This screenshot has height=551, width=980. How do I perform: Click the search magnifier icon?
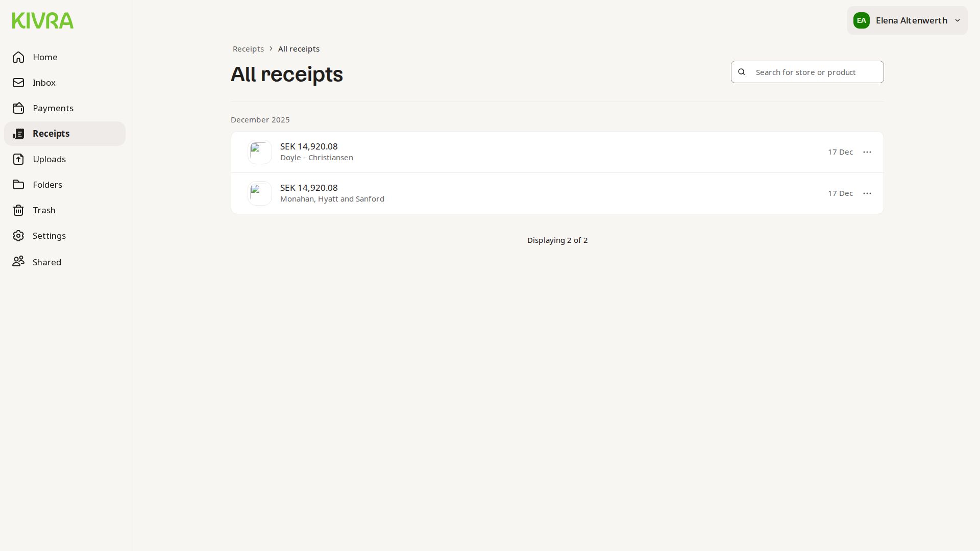(x=742, y=72)
